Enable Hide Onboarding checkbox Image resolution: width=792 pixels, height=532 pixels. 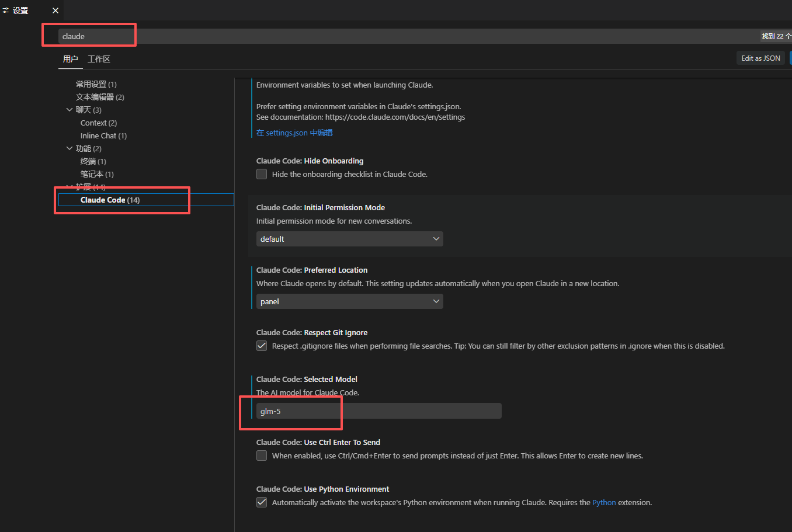[x=262, y=174]
